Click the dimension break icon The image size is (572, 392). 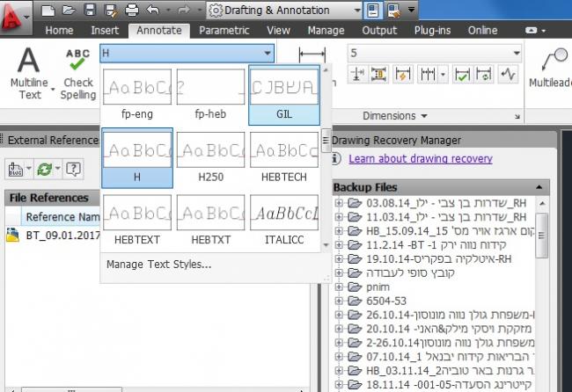pyautogui.click(x=357, y=75)
